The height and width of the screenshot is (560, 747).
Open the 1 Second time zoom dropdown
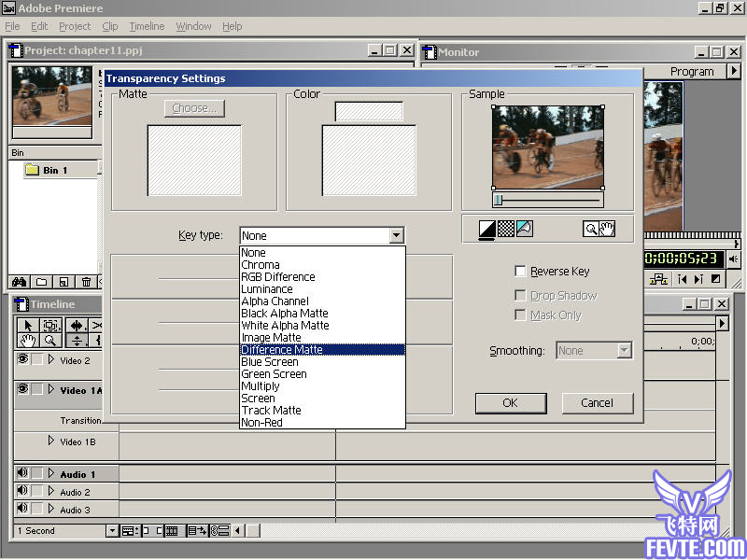point(112,530)
